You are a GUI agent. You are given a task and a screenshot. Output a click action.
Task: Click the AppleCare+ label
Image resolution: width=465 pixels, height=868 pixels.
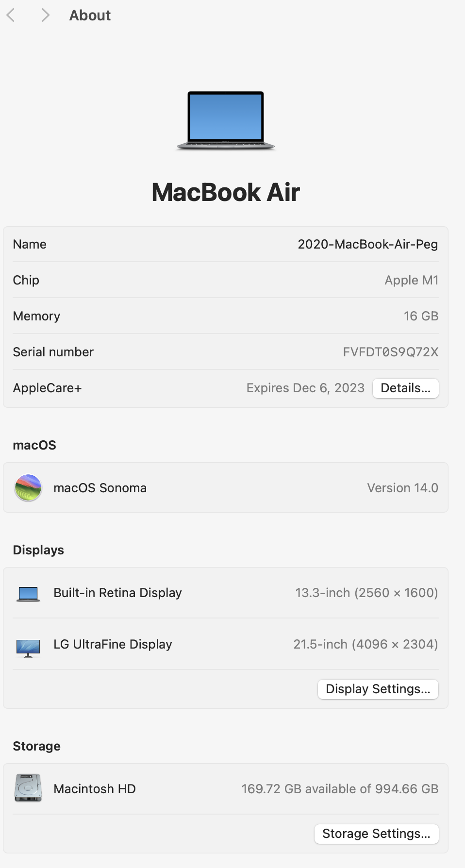[48, 388]
